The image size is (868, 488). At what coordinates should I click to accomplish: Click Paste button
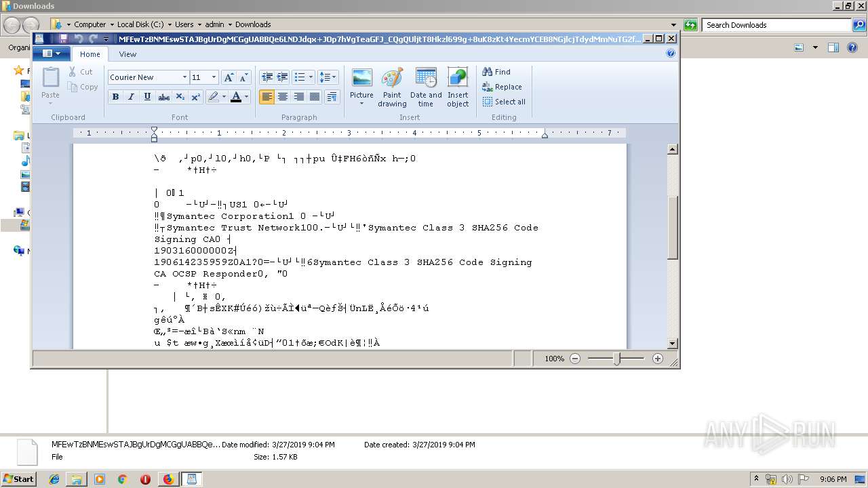[x=51, y=86]
